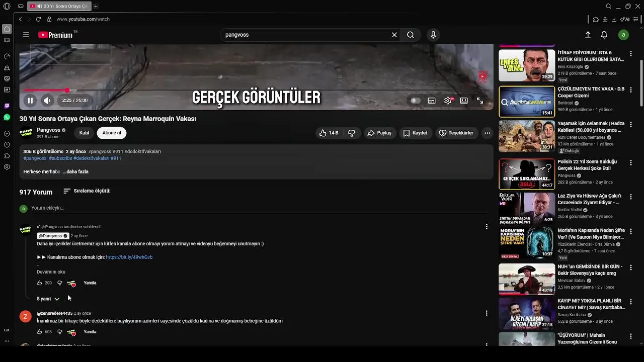Screen dimensions: 644x362
Task: Click the 'Yorum ekleyin...' comment field
Action: (x=259, y=208)
